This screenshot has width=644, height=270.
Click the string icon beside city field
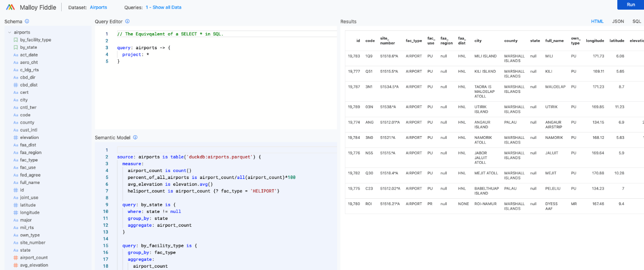(16, 100)
